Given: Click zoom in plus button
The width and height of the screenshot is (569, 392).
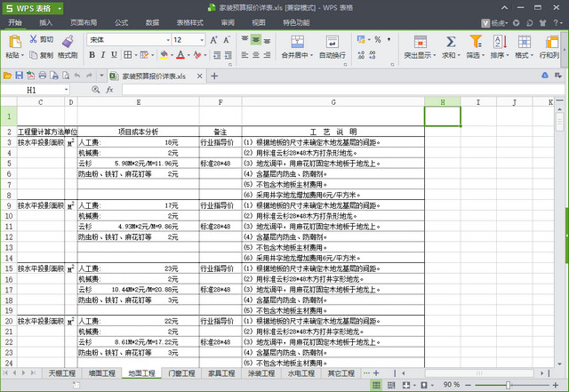Looking at the screenshot, I should (x=555, y=385).
